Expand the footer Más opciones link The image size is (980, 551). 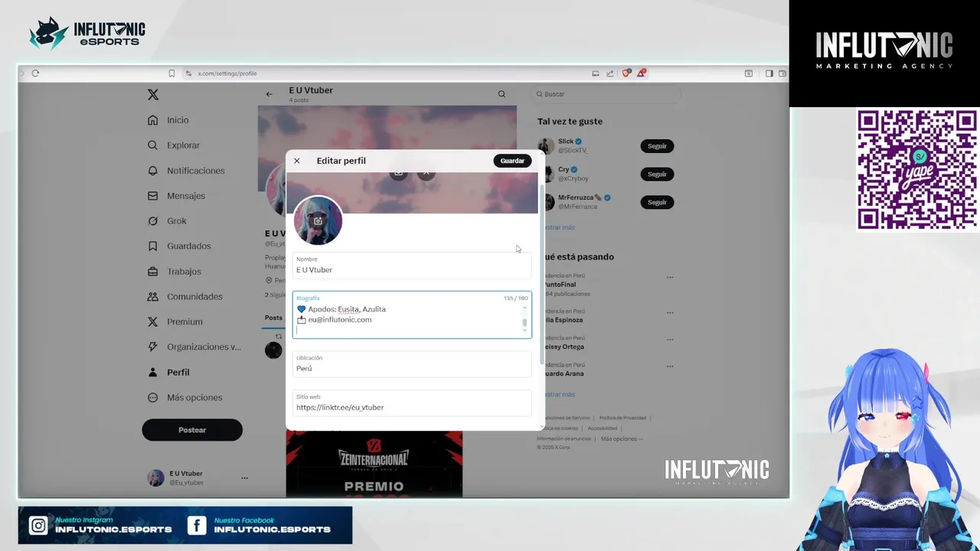tap(622, 439)
